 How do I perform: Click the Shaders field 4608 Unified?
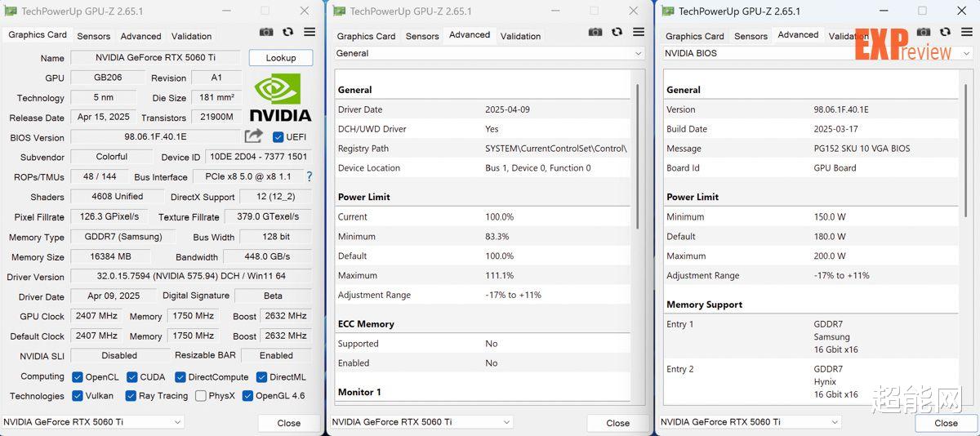pos(118,197)
